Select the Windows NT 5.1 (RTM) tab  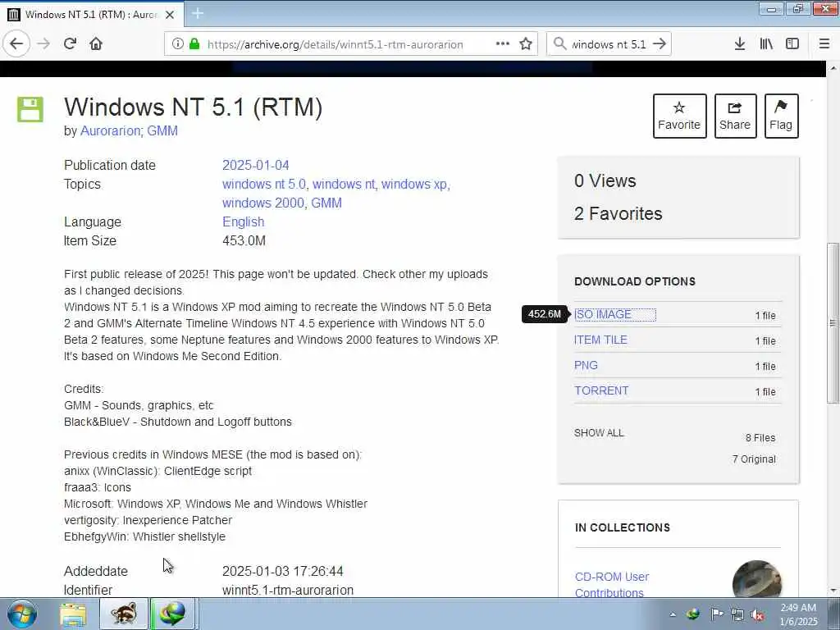pyautogui.click(x=92, y=15)
